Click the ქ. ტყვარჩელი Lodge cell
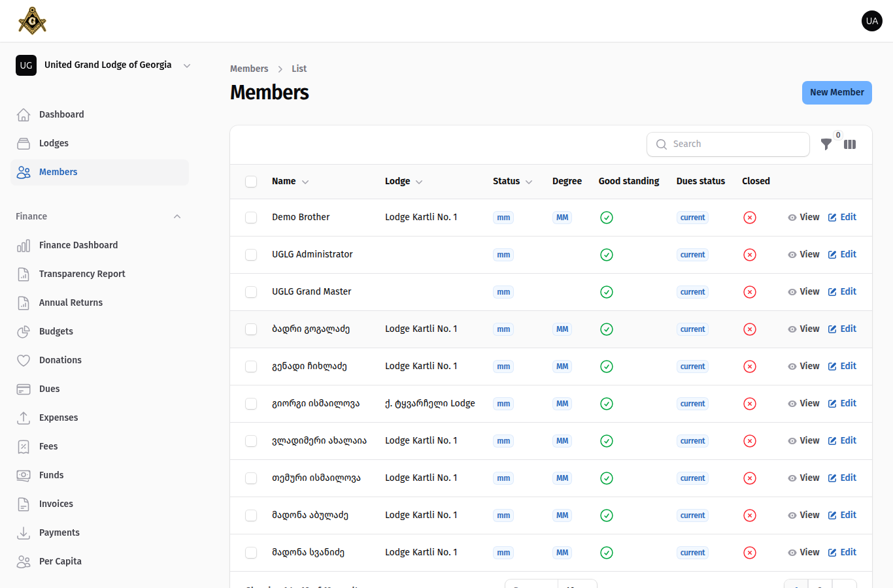The image size is (893, 588). click(x=430, y=404)
